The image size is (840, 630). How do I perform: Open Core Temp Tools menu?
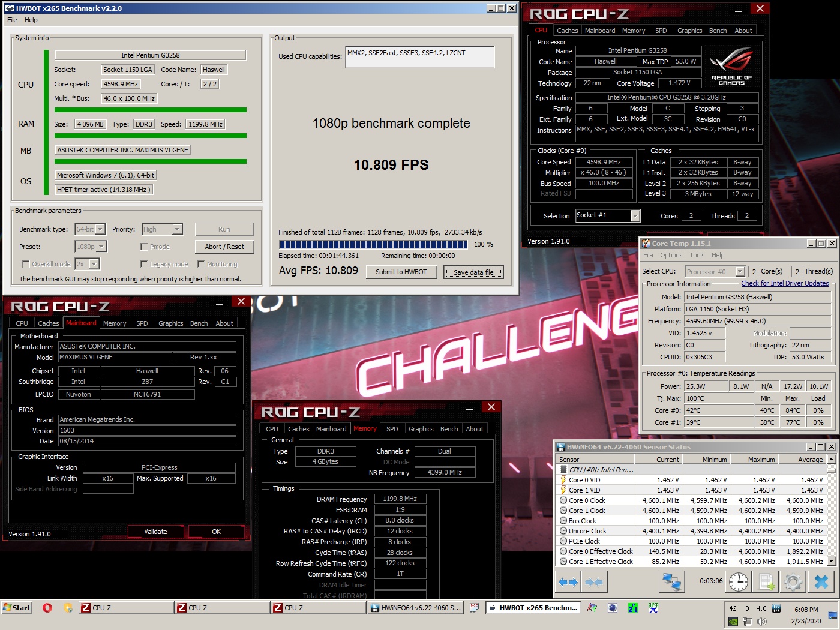pos(697,255)
